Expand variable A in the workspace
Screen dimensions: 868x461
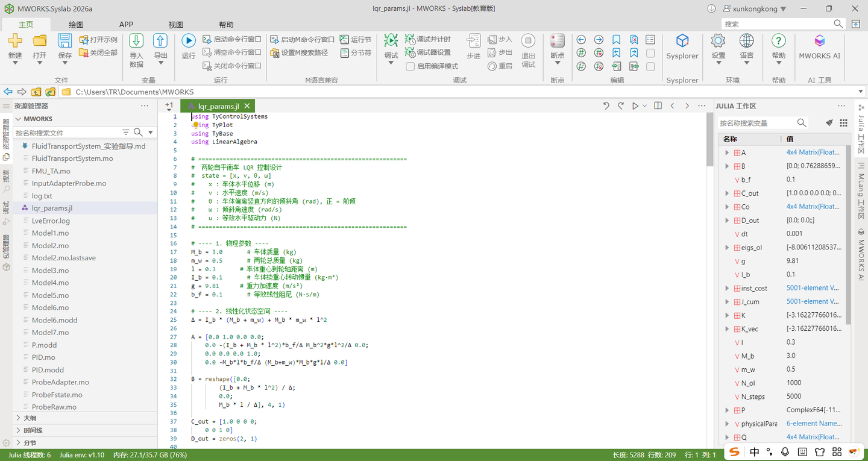[728, 153]
